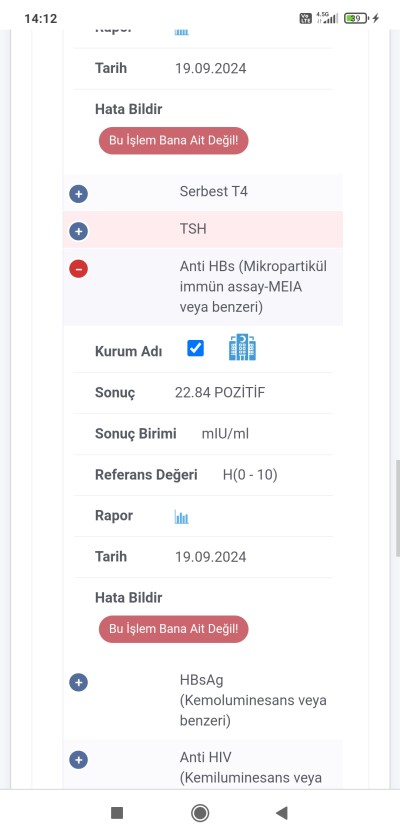Expand the Serbest T4 result row
This screenshot has width=400, height=837.
(79, 194)
